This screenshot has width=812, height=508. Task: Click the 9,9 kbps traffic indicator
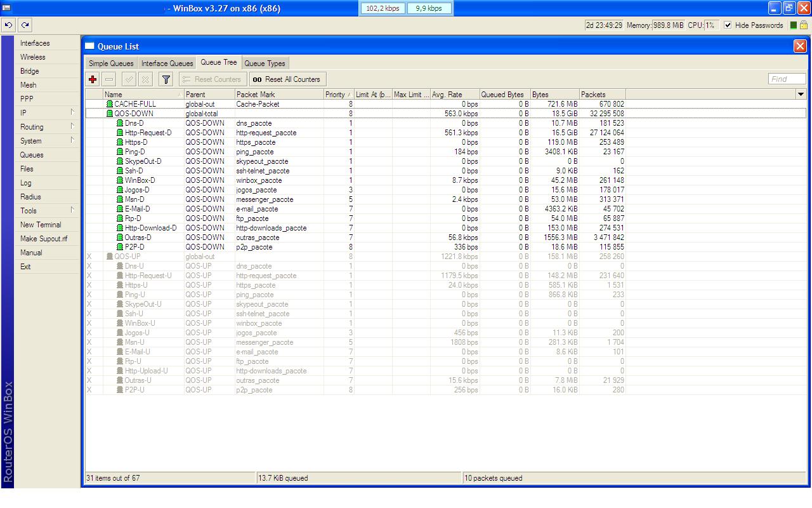tap(429, 8)
